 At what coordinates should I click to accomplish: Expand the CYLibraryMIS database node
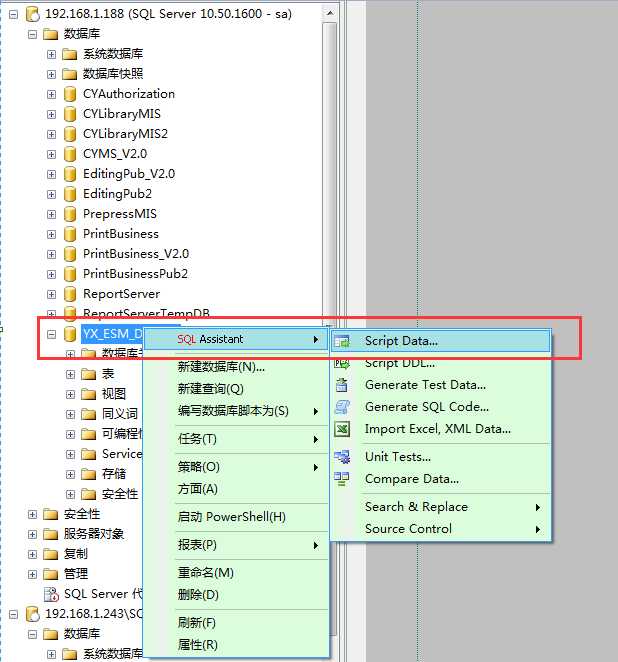tap(52, 114)
